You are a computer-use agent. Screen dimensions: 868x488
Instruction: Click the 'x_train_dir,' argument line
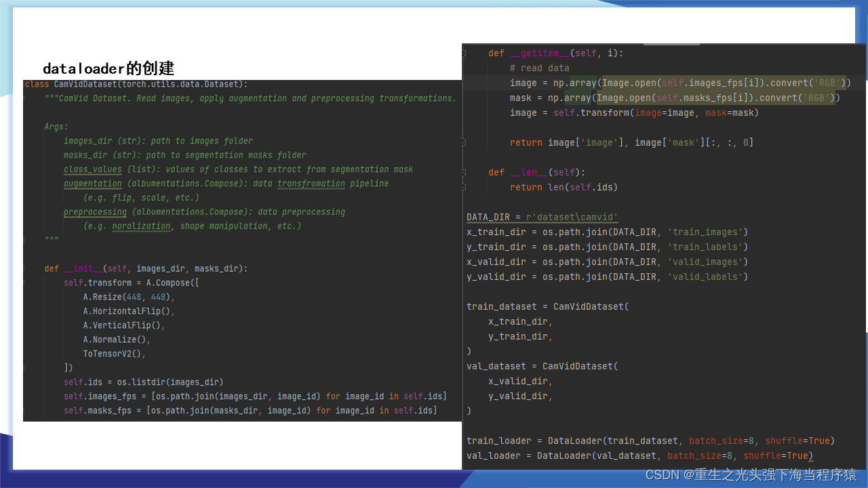tap(520, 322)
